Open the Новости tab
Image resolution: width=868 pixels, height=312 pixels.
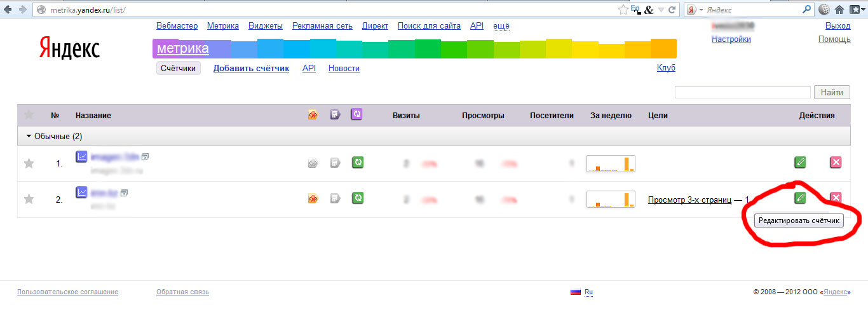[344, 68]
